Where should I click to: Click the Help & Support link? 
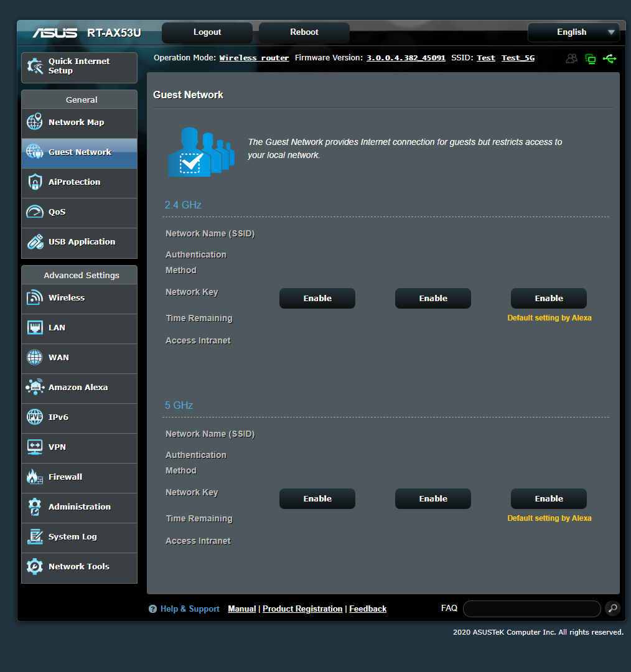[x=190, y=609]
